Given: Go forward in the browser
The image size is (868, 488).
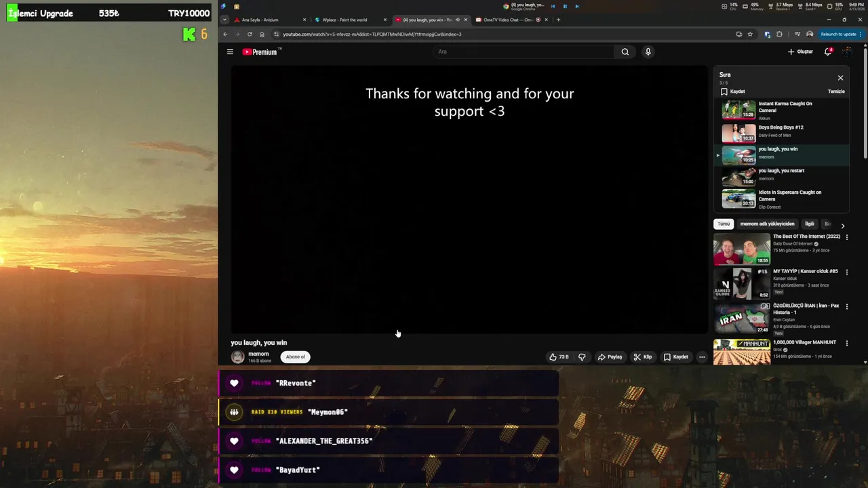Looking at the screenshot, I should (x=237, y=34).
